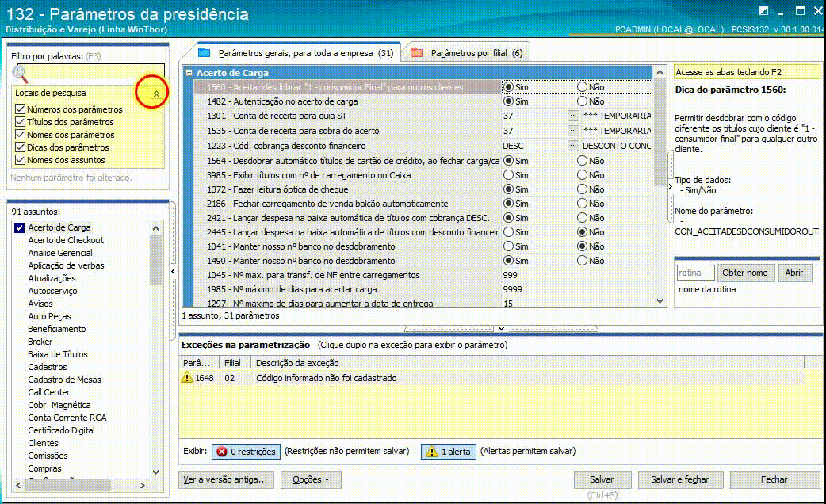Toggle the 1 alerta filter button
This screenshot has width=826, height=504.
(449, 452)
